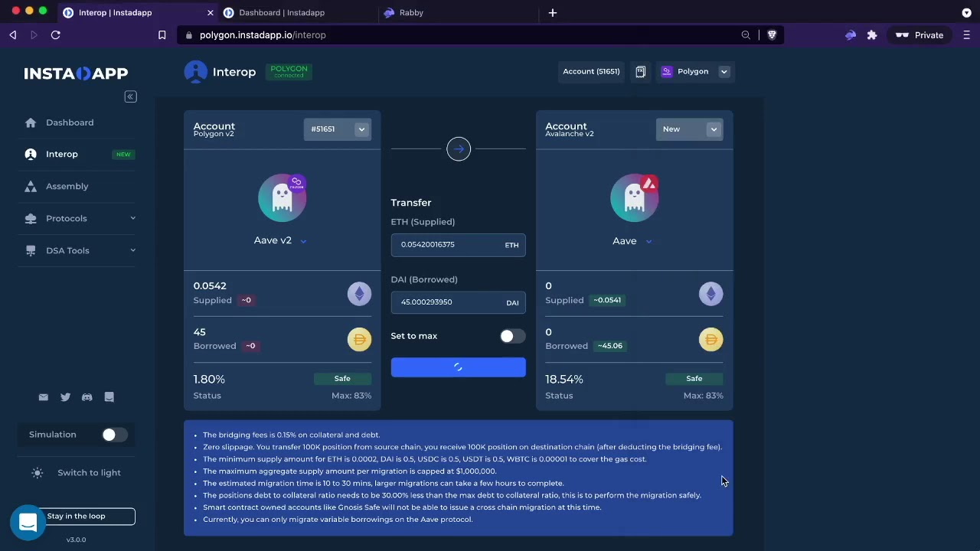Open the chat support bubble
Viewport: 980px width, 551px height.
(x=28, y=523)
